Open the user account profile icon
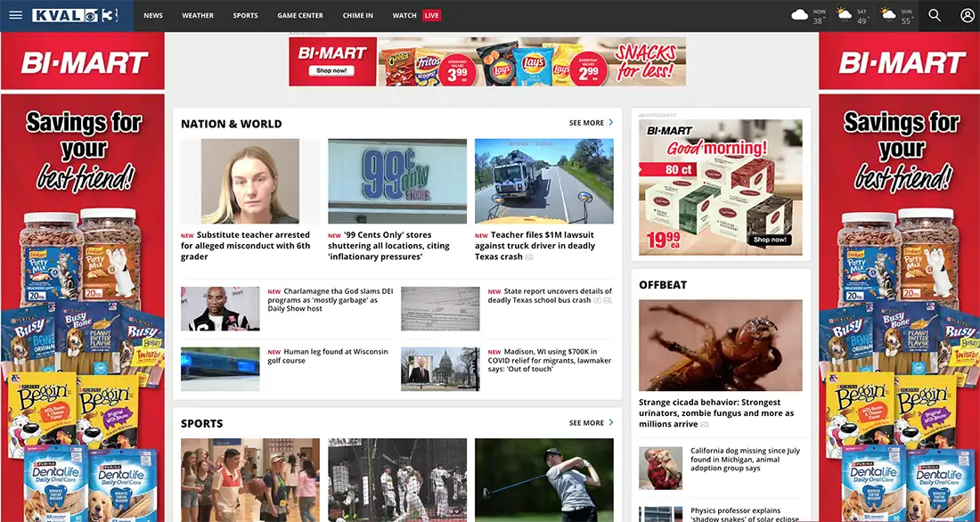 968,16
